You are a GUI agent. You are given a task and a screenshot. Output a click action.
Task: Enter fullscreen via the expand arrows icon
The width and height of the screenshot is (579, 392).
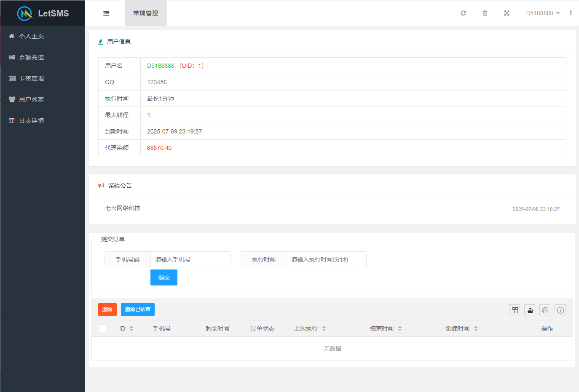point(507,13)
